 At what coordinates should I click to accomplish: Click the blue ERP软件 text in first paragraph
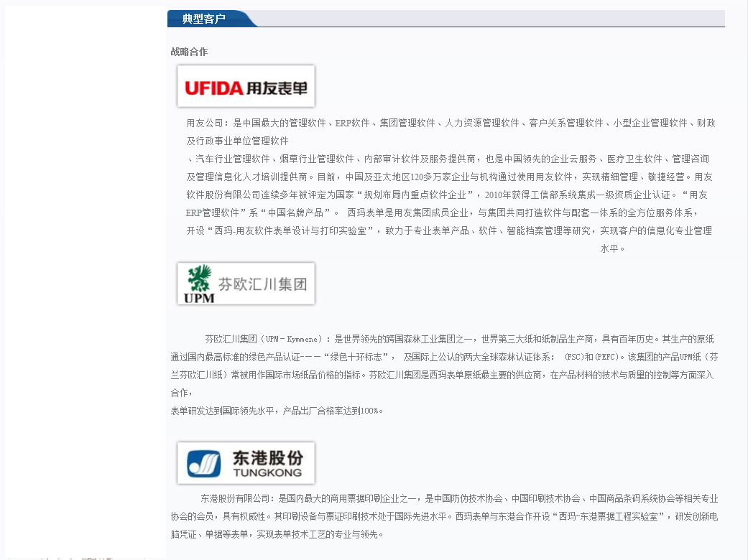pyautogui.click(x=351, y=123)
